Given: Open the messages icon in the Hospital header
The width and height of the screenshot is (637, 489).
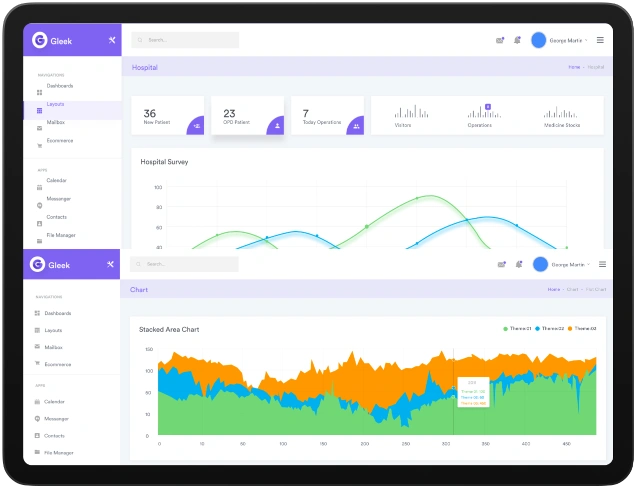Looking at the screenshot, I should [x=500, y=40].
